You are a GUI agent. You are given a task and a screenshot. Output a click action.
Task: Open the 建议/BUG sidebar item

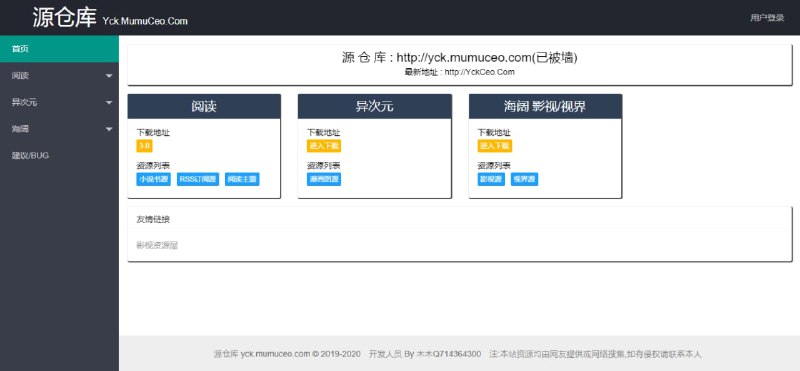coord(59,156)
